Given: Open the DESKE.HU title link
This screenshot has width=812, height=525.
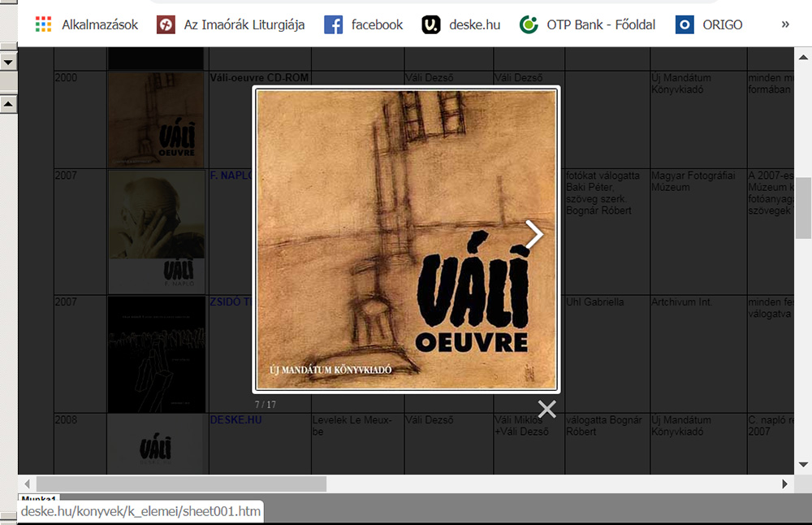Looking at the screenshot, I should pos(235,420).
